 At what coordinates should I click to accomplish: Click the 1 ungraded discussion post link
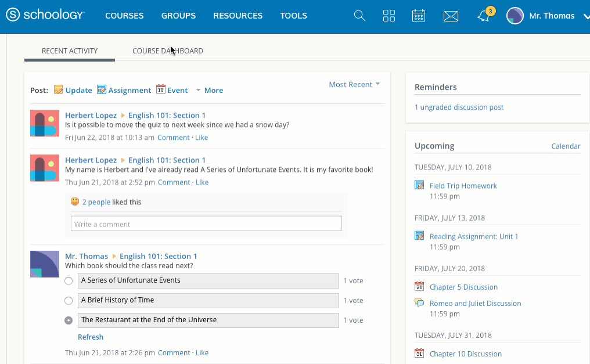(459, 107)
